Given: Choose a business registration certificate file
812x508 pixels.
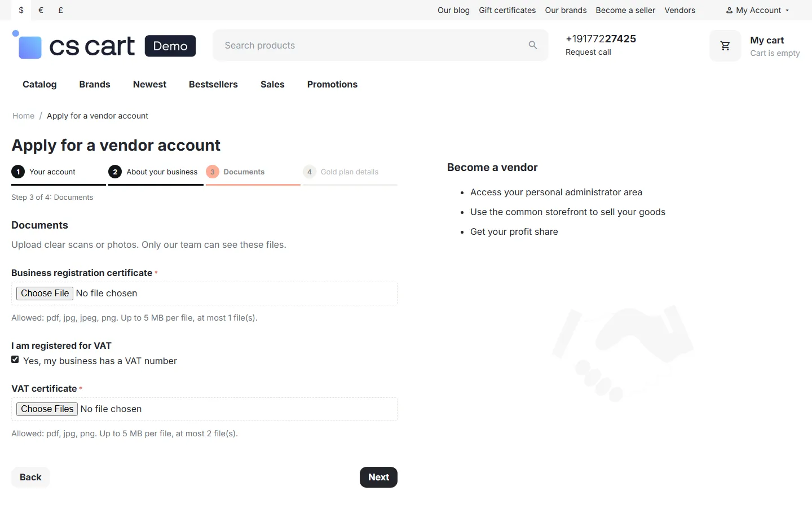Looking at the screenshot, I should click(x=45, y=294).
